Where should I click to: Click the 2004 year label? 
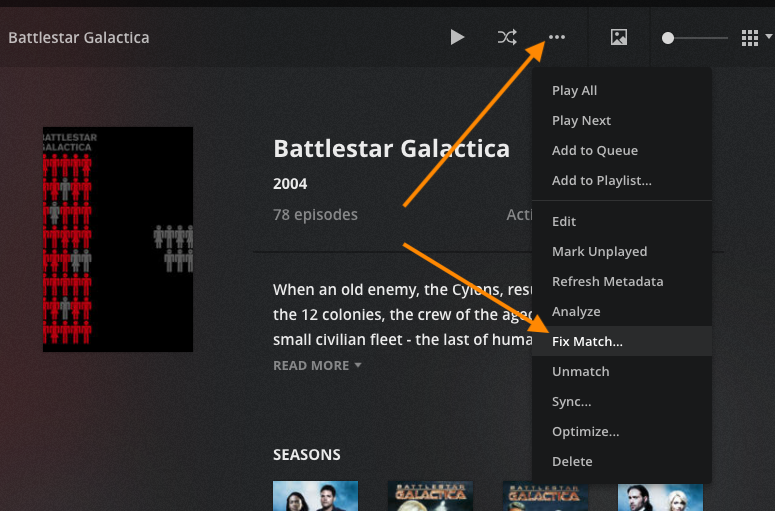pyautogui.click(x=290, y=184)
